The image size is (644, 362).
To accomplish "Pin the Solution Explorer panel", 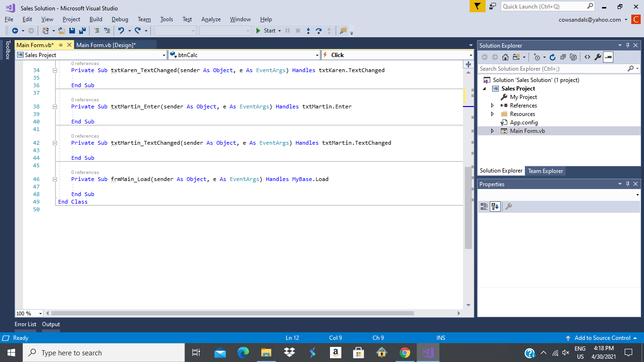I will (x=627, y=45).
